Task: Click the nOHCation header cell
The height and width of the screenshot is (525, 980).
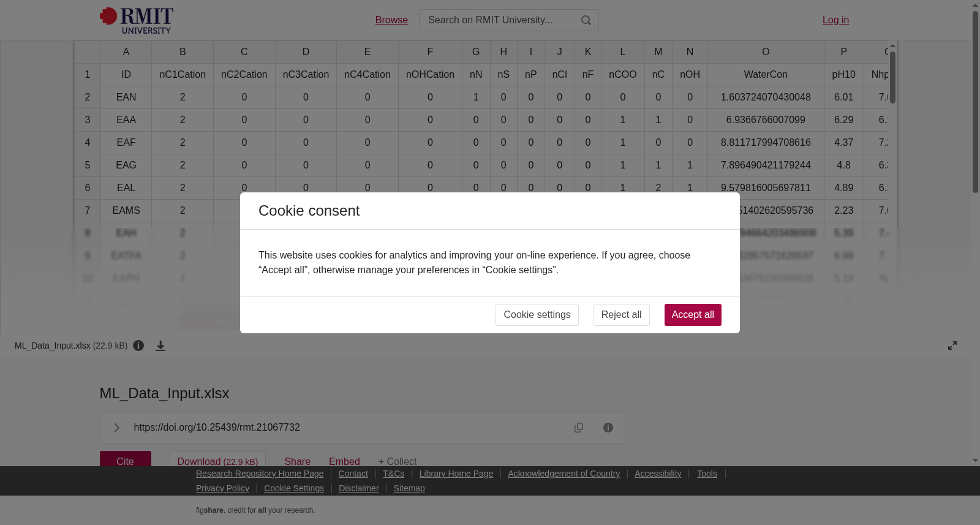Action: coord(430,75)
